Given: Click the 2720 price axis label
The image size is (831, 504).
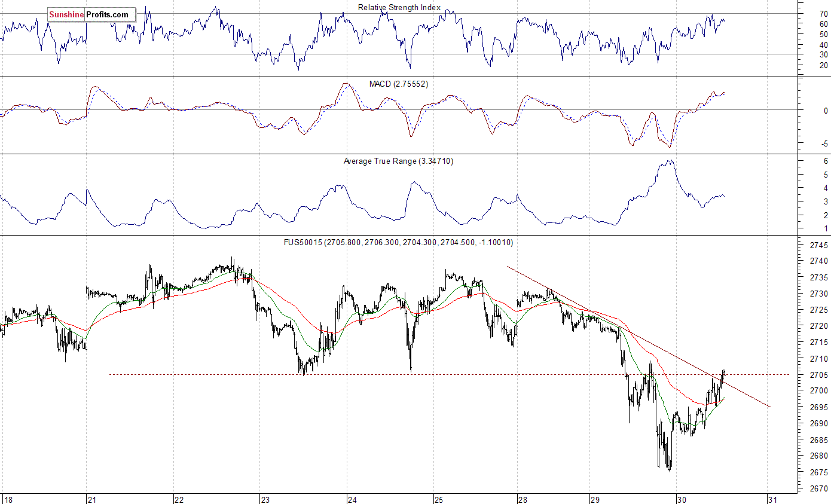Looking at the screenshot, I should click(818, 326).
